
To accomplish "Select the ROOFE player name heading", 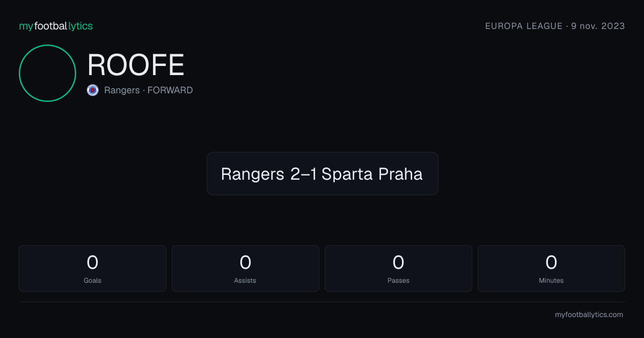I will (136, 65).
